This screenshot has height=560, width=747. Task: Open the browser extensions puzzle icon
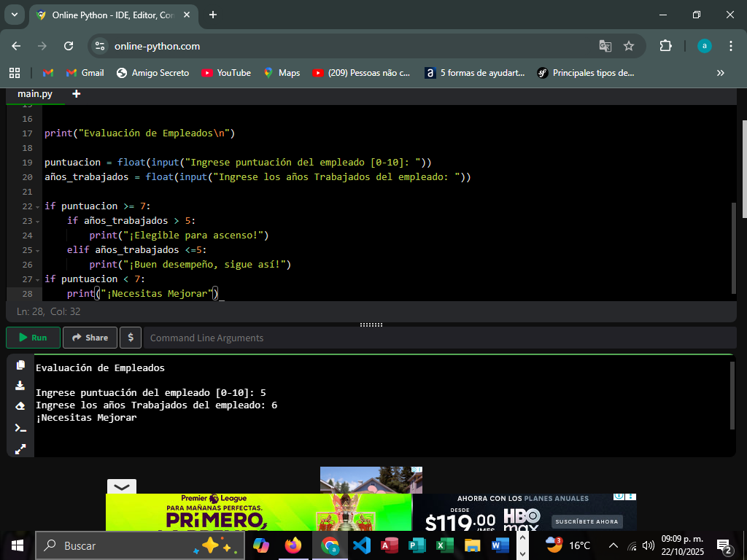(665, 46)
